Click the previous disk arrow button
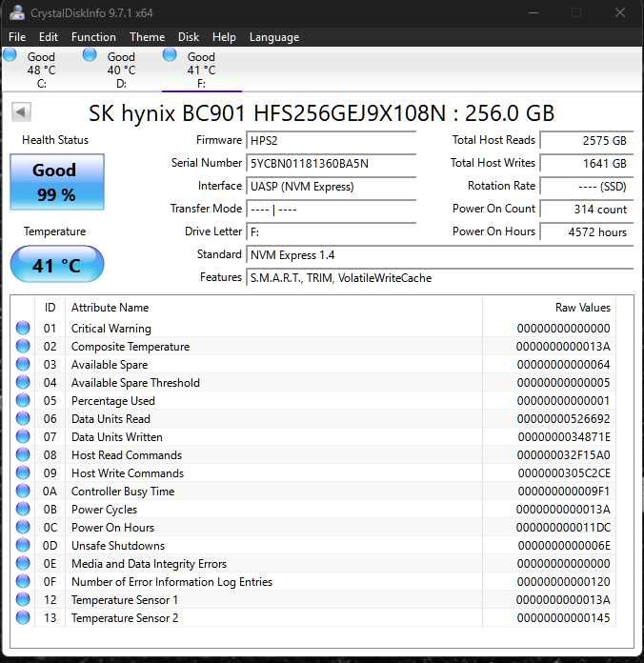 21,112
